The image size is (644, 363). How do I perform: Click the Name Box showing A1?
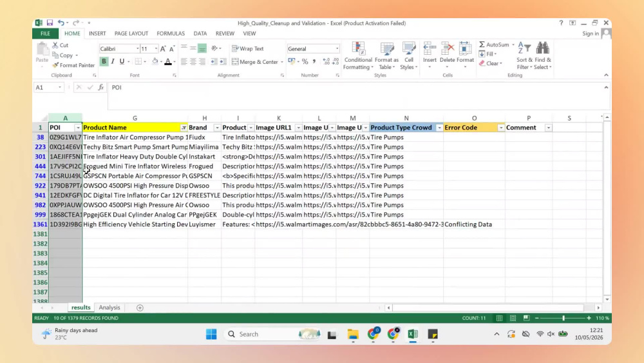48,88
